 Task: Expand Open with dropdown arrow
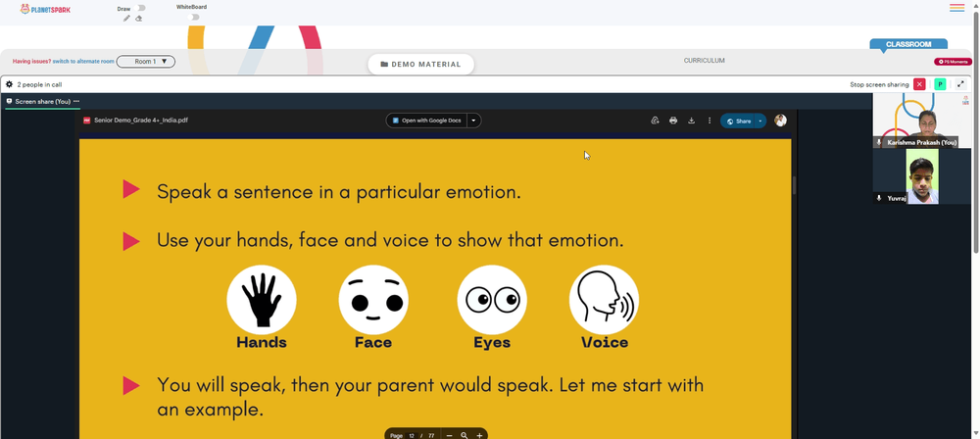tap(473, 121)
